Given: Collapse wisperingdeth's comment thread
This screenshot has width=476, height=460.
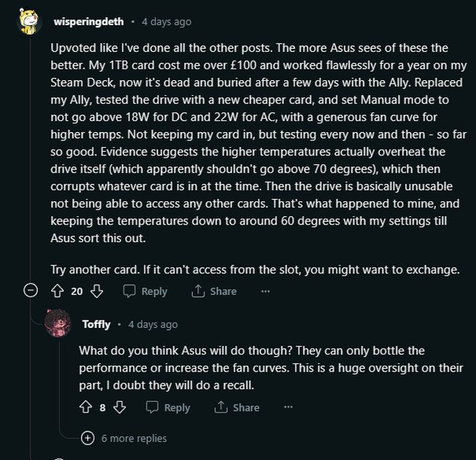Looking at the screenshot, I should (x=30, y=291).
